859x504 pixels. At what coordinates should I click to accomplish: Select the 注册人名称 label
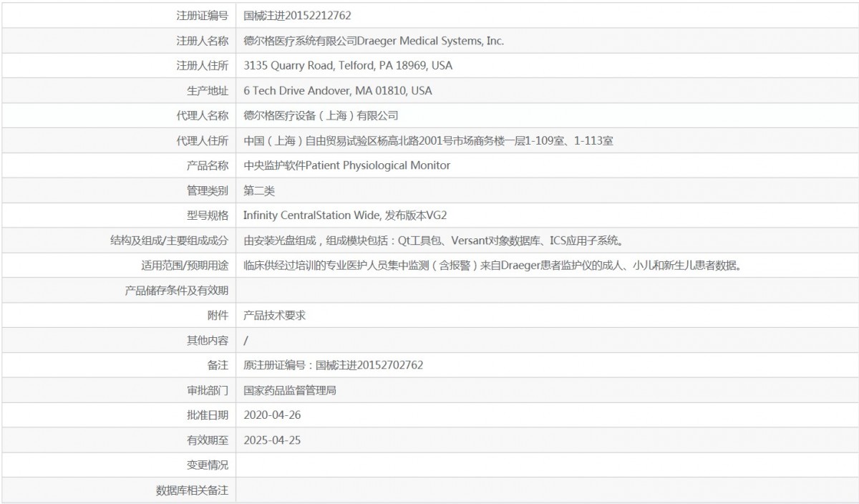[203, 41]
